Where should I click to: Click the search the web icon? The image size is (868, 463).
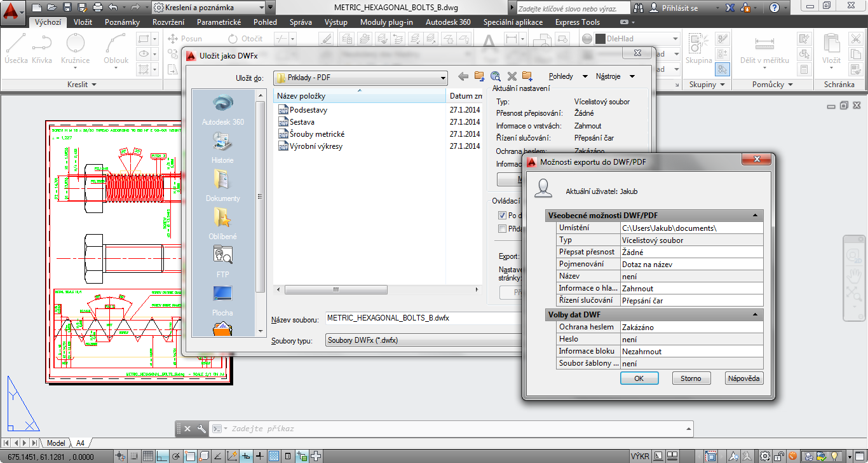[x=496, y=77]
